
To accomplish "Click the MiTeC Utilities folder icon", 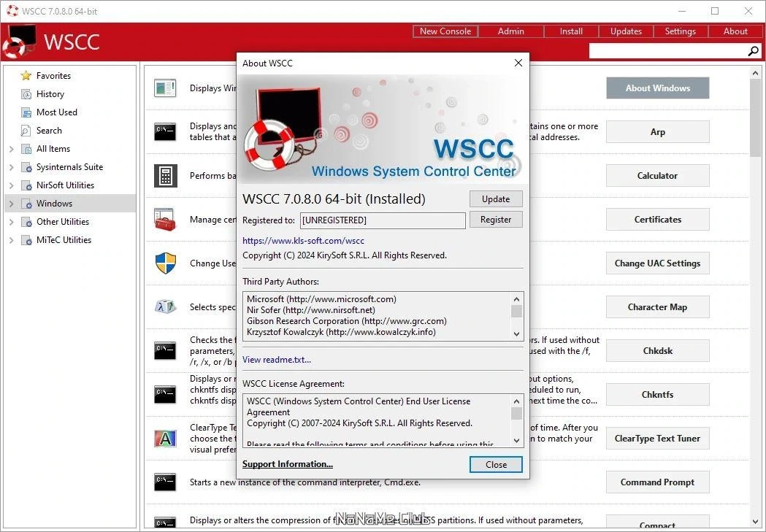I will pyautogui.click(x=26, y=240).
